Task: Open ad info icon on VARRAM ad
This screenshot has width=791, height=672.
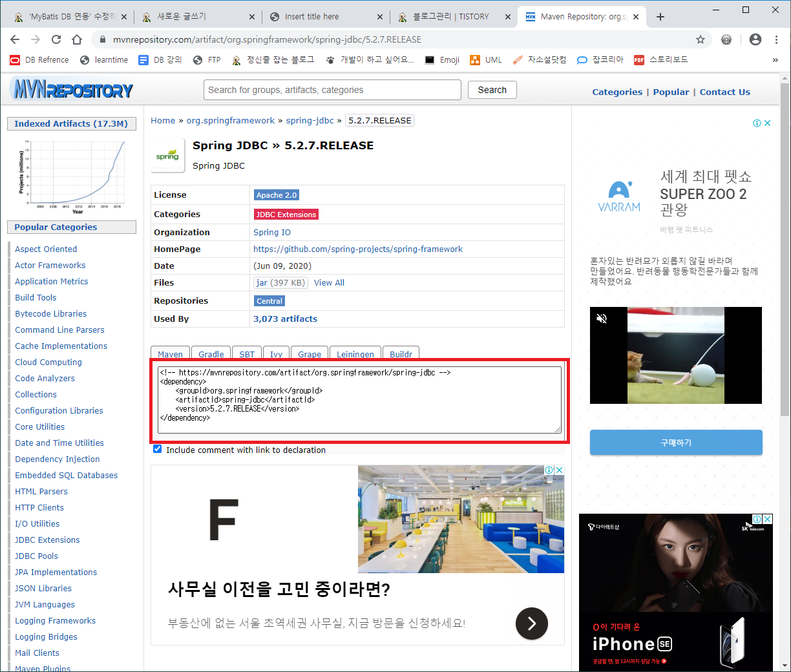Action: point(757,123)
